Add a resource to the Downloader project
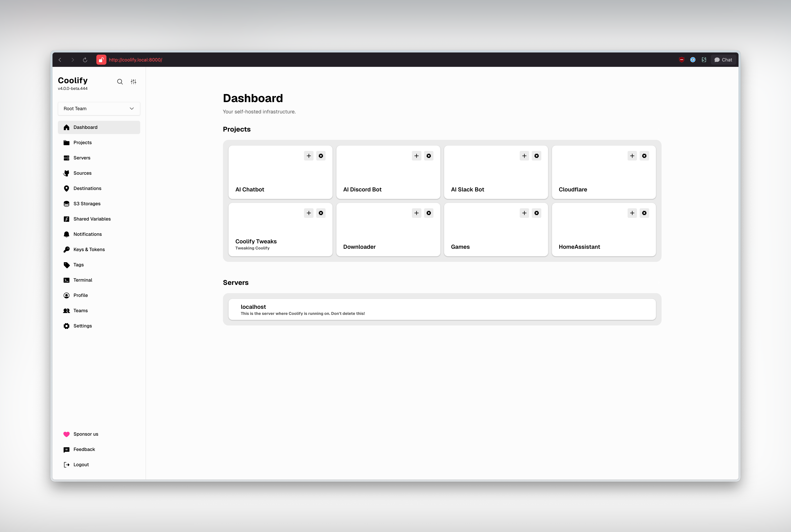791x532 pixels. pos(416,213)
